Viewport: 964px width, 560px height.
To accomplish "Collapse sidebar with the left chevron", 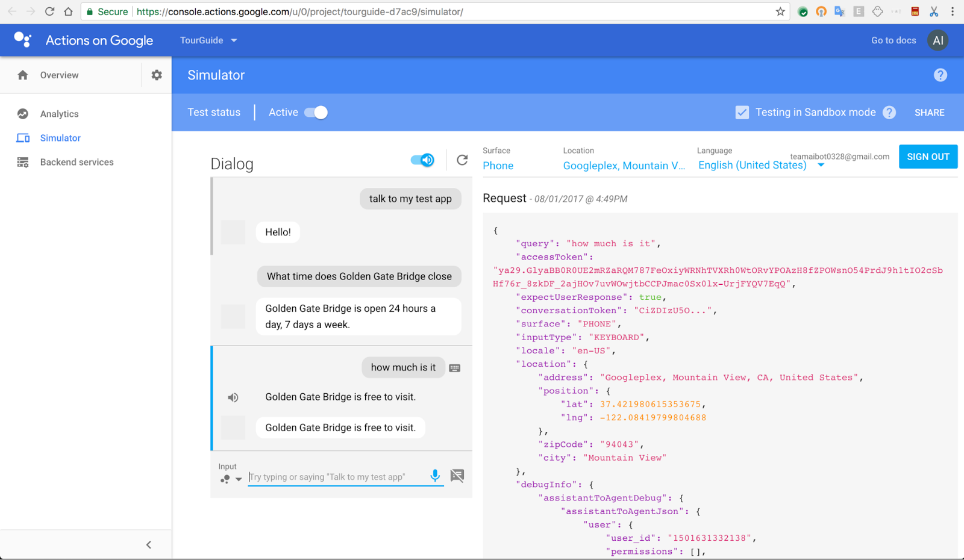I will pyautogui.click(x=149, y=545).
